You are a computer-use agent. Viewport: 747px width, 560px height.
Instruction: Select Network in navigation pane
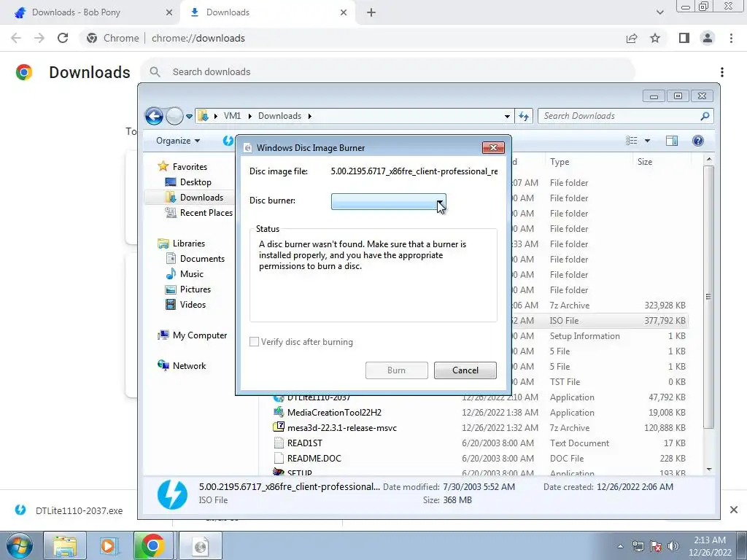click(182, 366)
